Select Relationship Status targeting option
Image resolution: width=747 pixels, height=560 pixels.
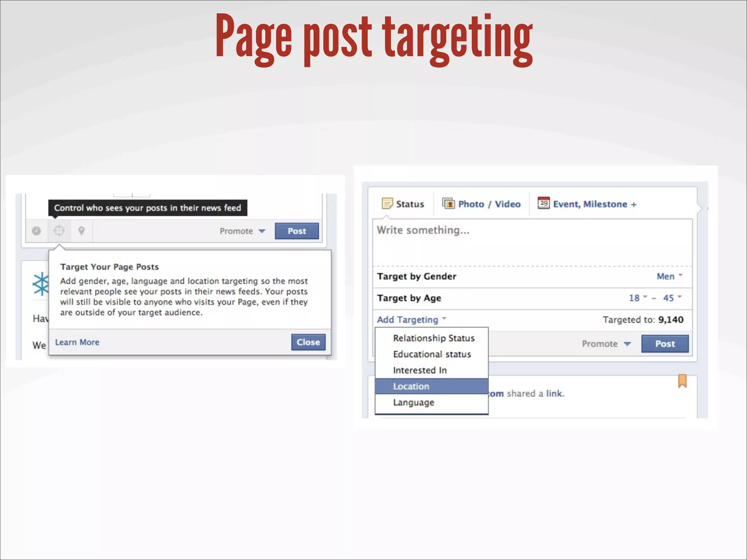coord(431,338)
